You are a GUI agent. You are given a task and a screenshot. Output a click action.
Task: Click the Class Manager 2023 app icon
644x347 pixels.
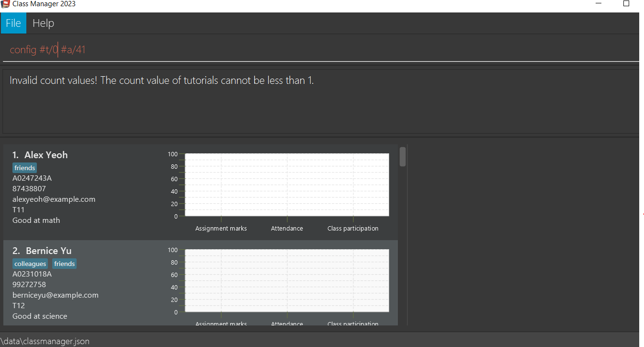tap(5, 4)
